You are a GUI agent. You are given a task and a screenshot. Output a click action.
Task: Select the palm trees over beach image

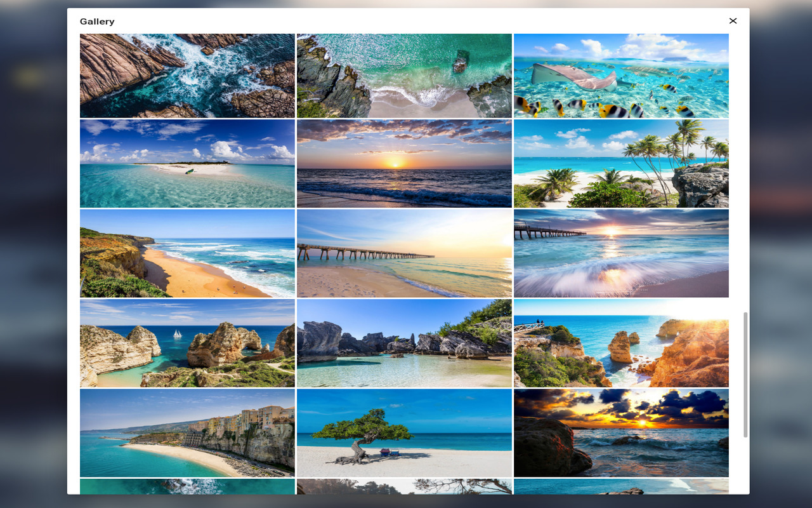(x=620, y=164)
